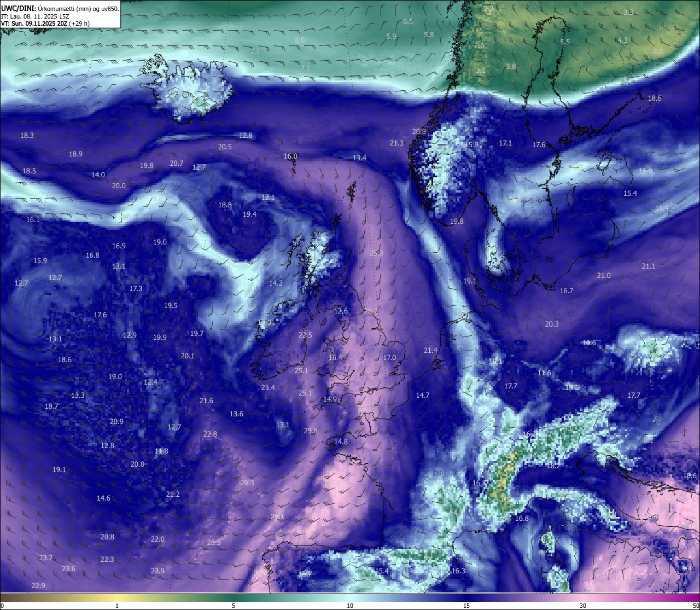Click the map value 25.8
700x610 pixels.
click(x=311, y=431)
